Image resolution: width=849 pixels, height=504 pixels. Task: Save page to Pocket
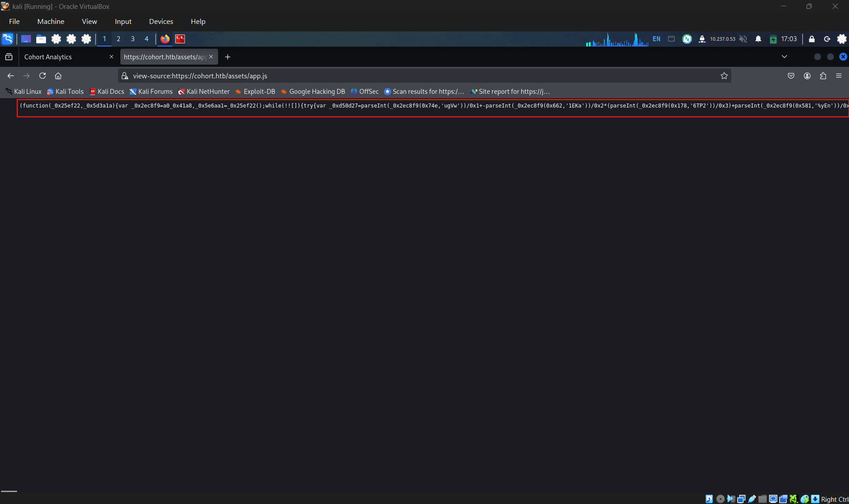coord(791,76)
